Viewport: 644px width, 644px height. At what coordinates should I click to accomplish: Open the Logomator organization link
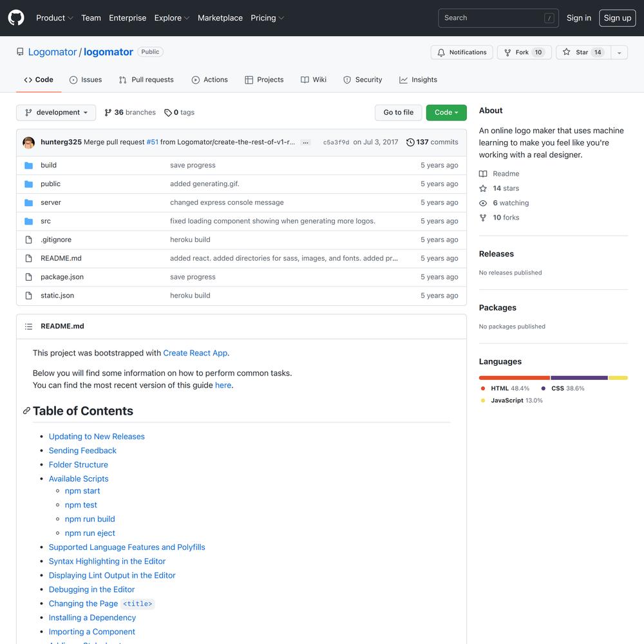coord(52,52)
